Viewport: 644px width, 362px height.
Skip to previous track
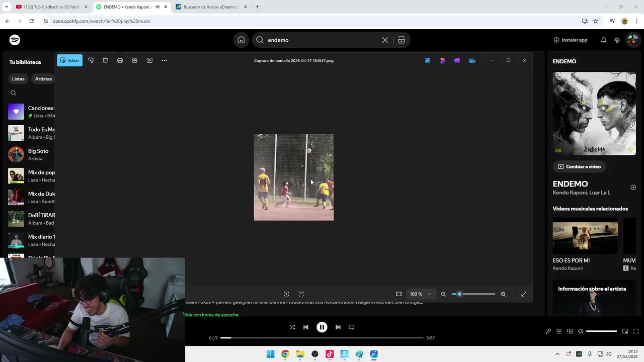(306, 327)
